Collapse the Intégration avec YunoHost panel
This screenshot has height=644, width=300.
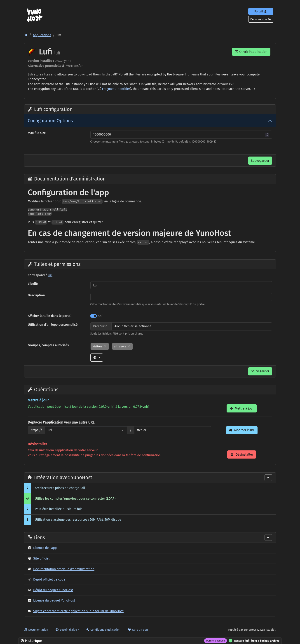coord(268,478)
